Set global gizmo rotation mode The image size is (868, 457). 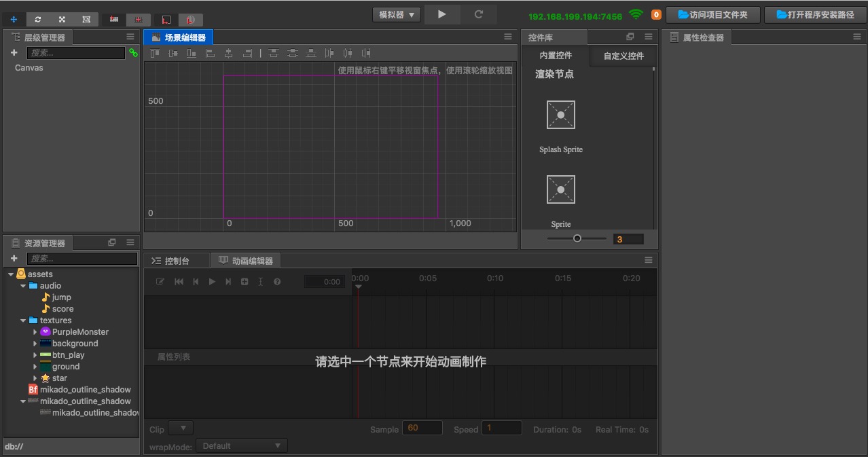tap(191, 20)
